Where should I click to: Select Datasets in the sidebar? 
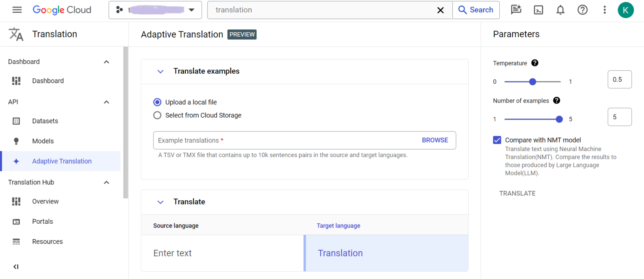(44, 121)
